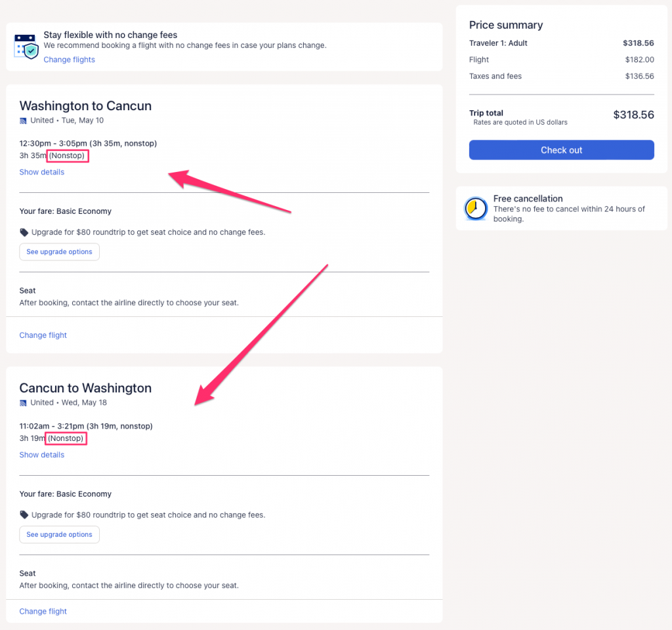See upgrade options for Cancun to Washington flight
672x630 pixels.
coord(59,535)
